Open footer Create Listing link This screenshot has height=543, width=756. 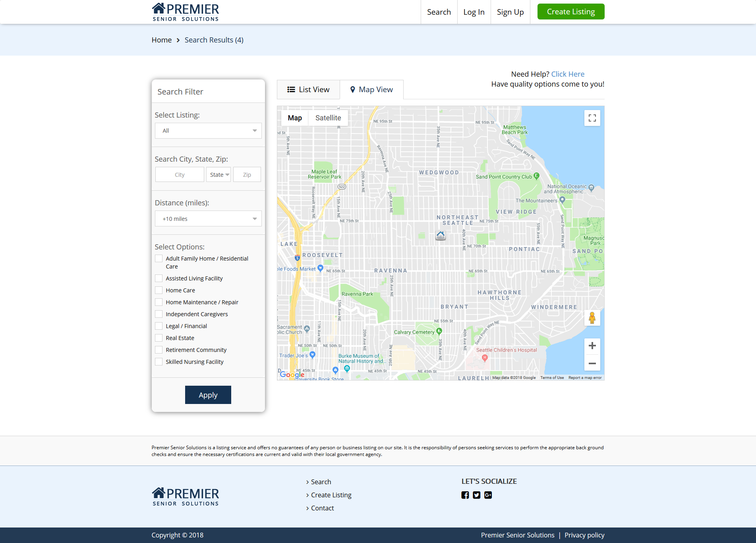(331, 495)
